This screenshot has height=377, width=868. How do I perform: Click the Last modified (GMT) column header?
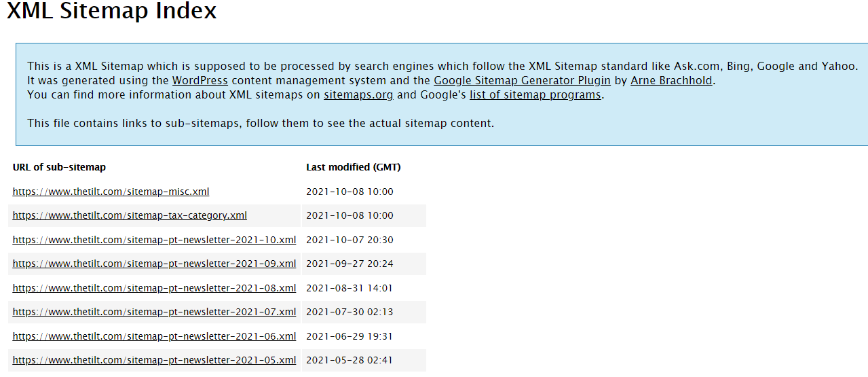353,167
